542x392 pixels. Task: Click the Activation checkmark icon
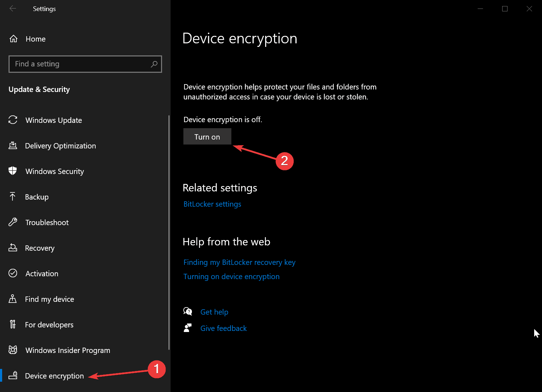[x=13, y=273]
